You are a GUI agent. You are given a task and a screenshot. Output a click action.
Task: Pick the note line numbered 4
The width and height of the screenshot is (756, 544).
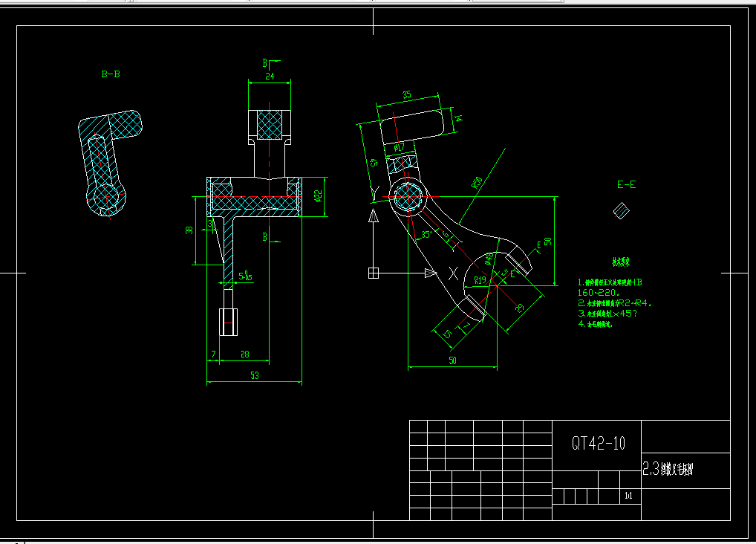596,324
